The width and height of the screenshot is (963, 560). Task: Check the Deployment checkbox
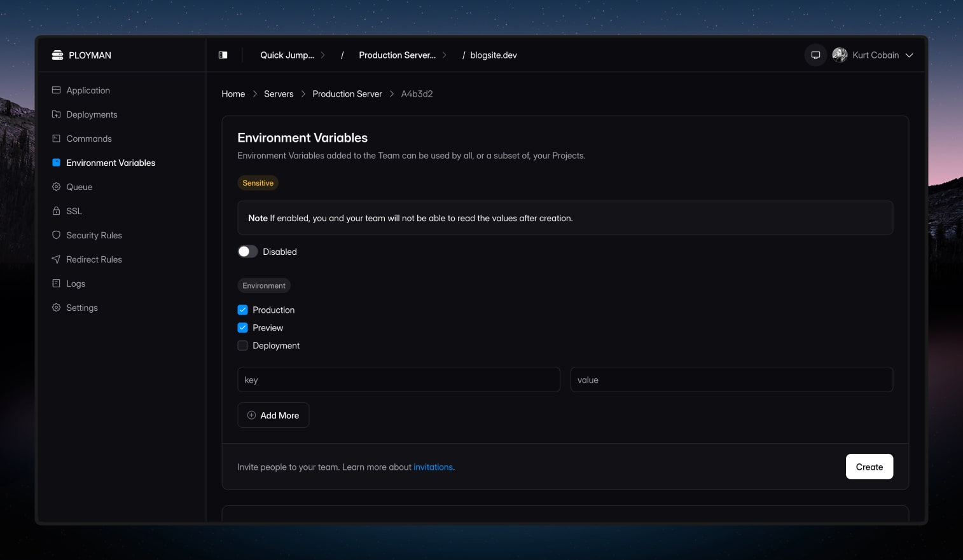click(242, 346)
